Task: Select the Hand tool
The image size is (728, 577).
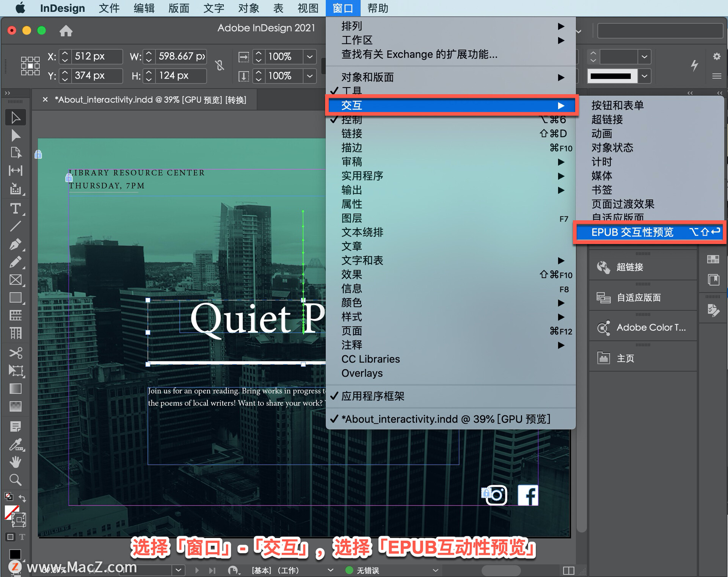Action: [16, 461]
